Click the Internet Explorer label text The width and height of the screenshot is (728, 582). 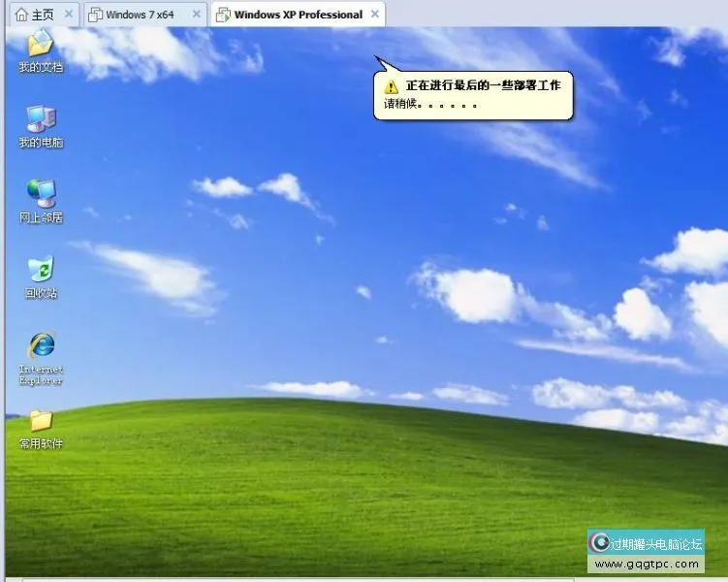pos(41,374)
